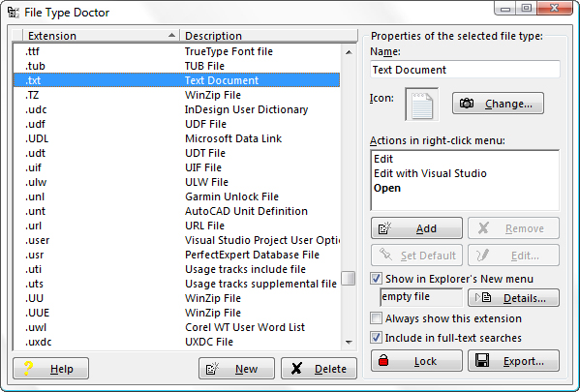Image resolution: width=580 pixels, height=392 pixels.
Task: Click the text document icon preview
Action: tap(422, 105)
